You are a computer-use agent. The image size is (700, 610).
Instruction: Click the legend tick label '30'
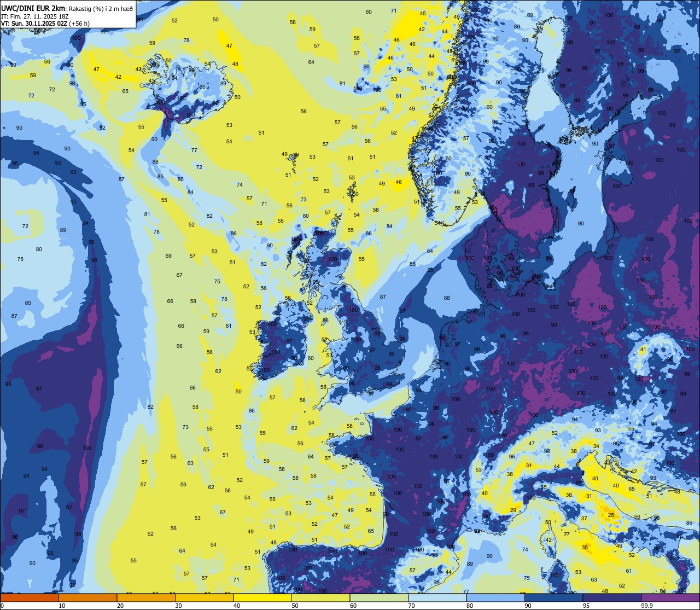[x=178, y=606]
